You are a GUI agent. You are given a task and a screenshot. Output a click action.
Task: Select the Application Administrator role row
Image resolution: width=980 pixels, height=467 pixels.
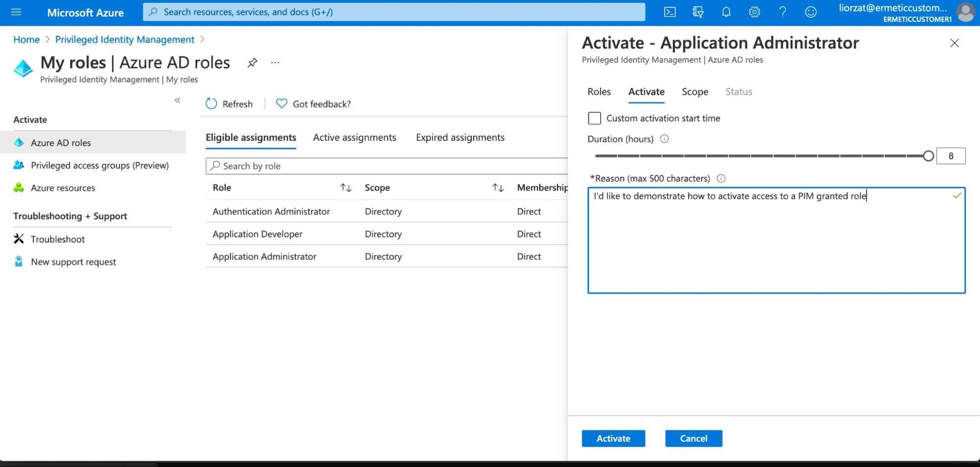click(x=387, y=256)
